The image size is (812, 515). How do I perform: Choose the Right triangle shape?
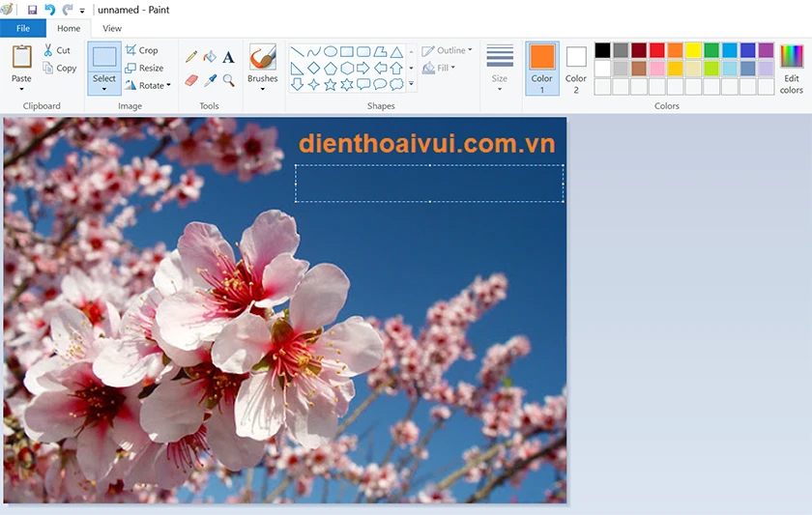coord(298,68)
